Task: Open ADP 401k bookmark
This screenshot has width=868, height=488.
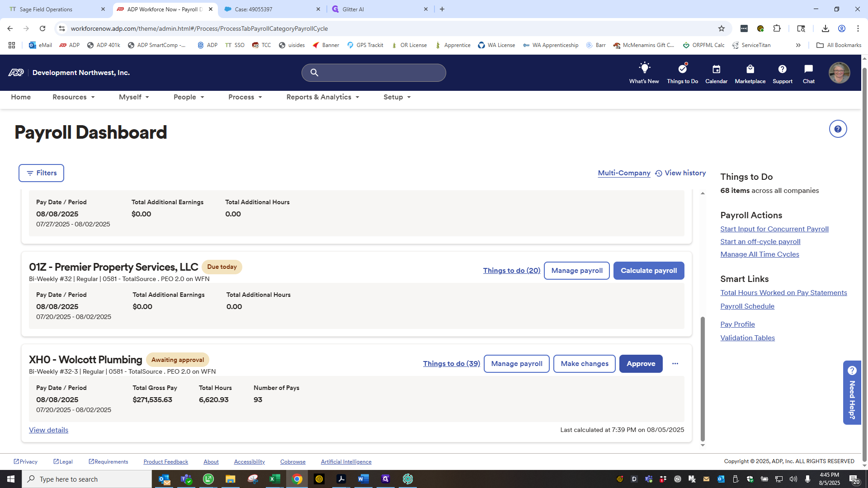Action: [x=104, y=45]
